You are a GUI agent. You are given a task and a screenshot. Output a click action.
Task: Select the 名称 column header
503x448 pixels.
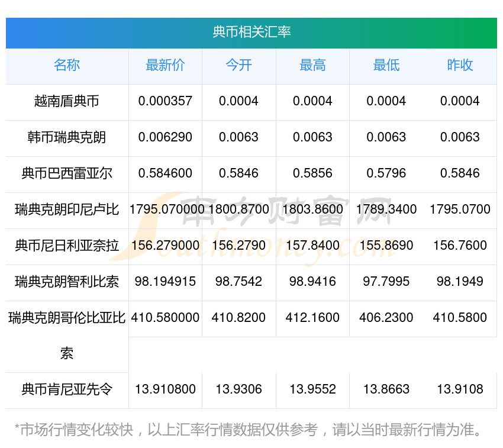pyautogui.click(x=67, y=66)
